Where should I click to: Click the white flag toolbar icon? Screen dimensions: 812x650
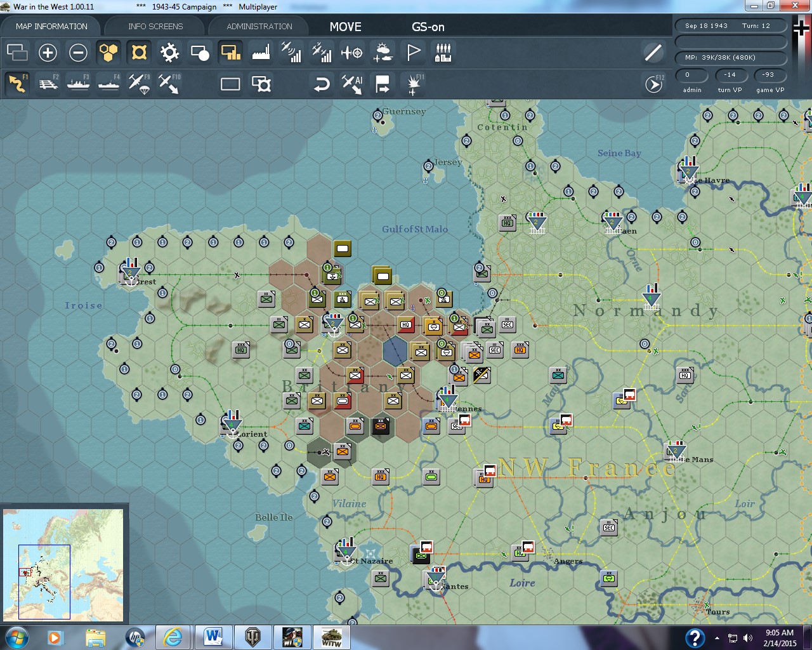(413, 52)
